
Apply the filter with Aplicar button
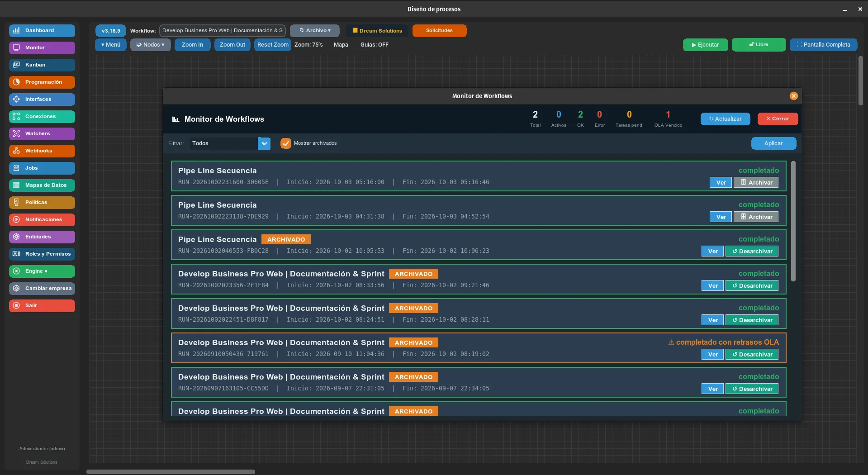[x=773, y=143]
